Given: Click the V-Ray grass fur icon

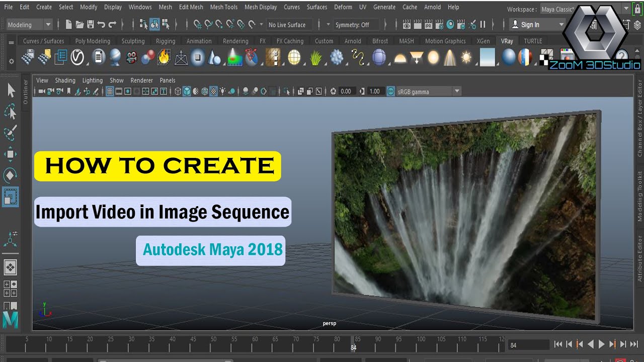Looking at the screenshot, I should (315, 57).
